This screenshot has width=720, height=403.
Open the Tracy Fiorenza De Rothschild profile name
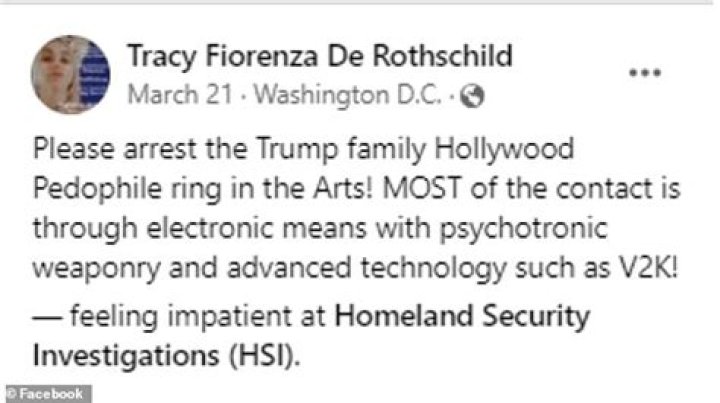tap(320, 56)
